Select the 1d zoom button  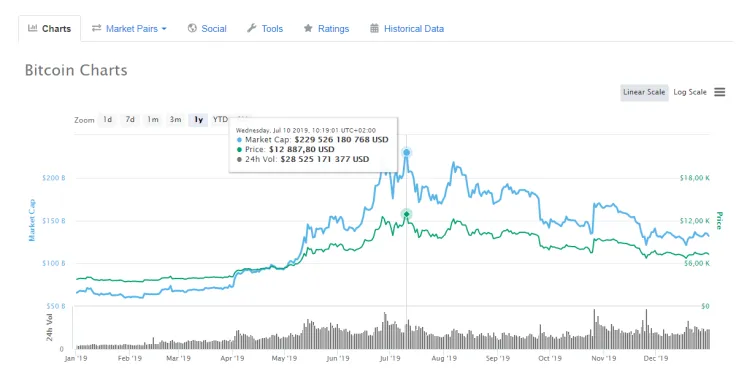coord(107,120)
